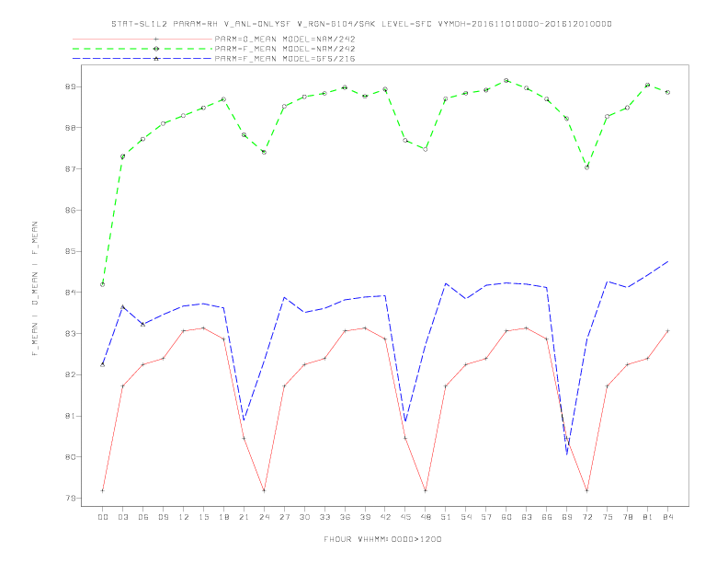
Task: Click x-axis forecast hour label 00
Action: [103, 517]
